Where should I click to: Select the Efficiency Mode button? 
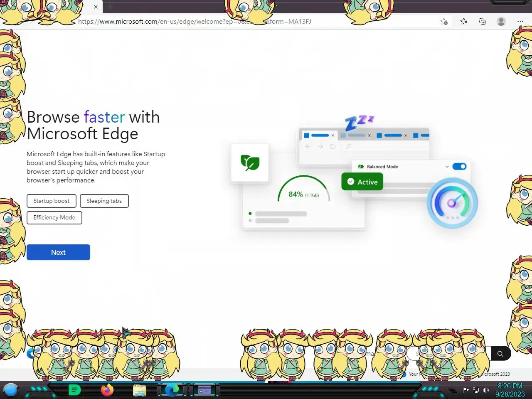click(54, 218)
